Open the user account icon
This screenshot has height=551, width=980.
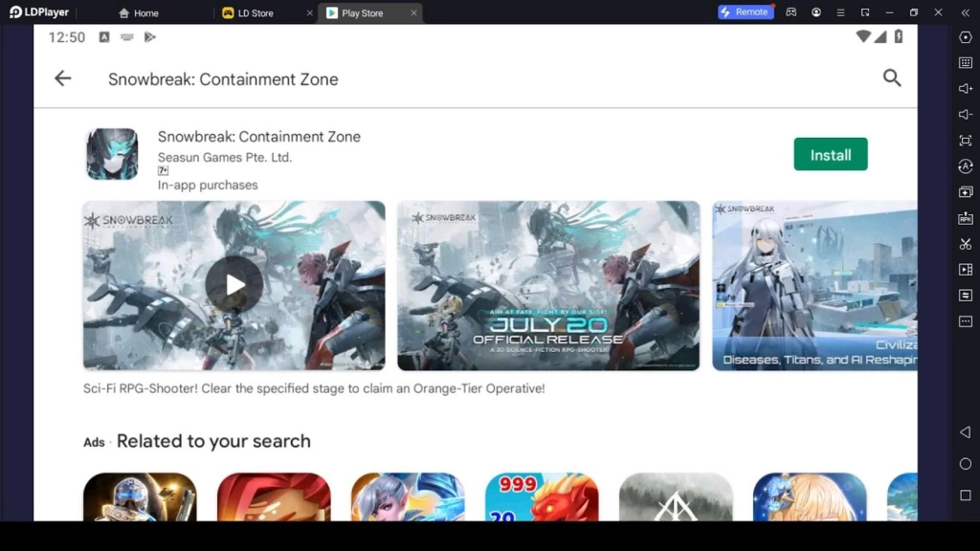[x=816, y=11]
